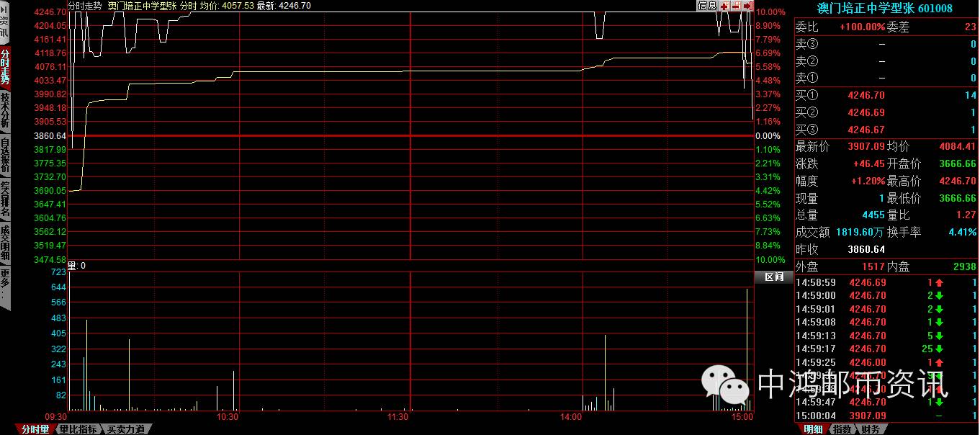The width and height of the screenshot is (980, 435).
Task: Click 买③ price 4246.67
Action: 866,130
